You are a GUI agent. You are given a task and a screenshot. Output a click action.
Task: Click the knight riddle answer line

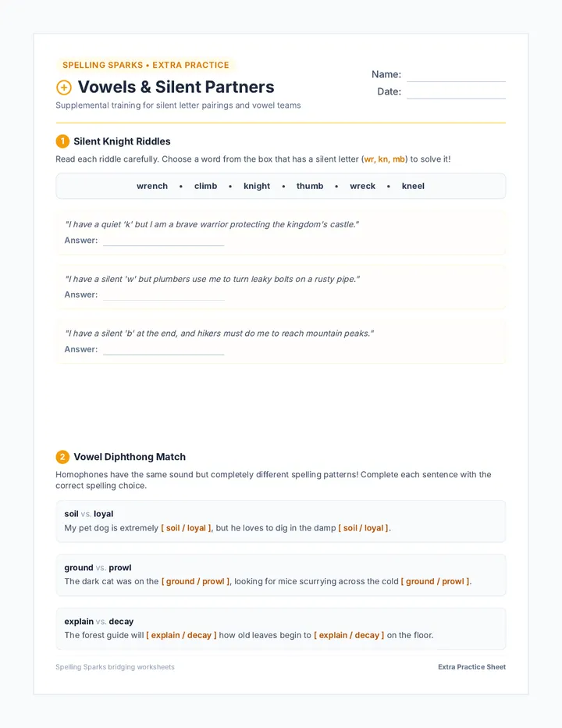pos(163,241)
